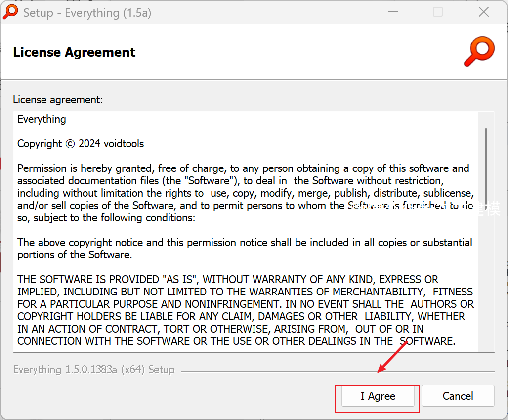Close the Everything setup window
Screen dimensions: 508x420
tap(484, 12)
